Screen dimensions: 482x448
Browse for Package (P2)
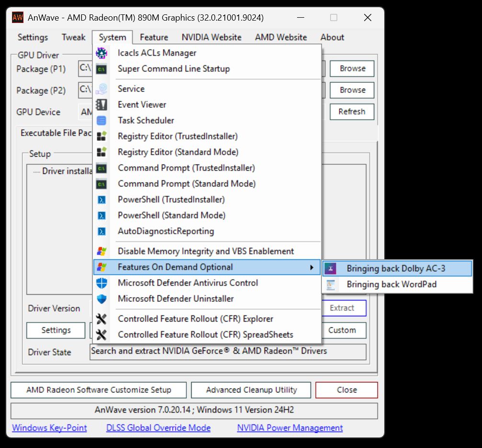(x=352, y=90)
